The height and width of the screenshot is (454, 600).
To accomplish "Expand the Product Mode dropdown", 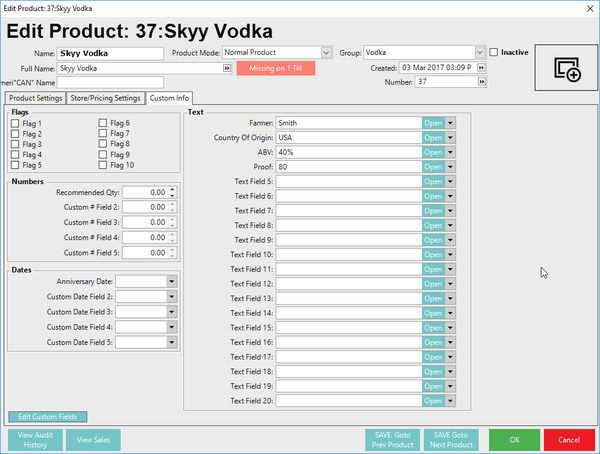I will pyautogui.click(x=325, y=52).
